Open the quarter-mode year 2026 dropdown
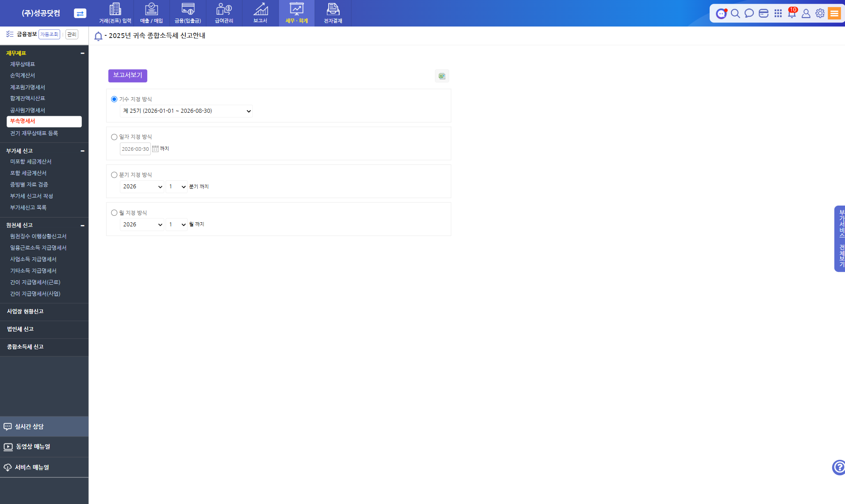The height and width of the screenshot is (504, 845). pyautogui.click(x=142, y=187)
